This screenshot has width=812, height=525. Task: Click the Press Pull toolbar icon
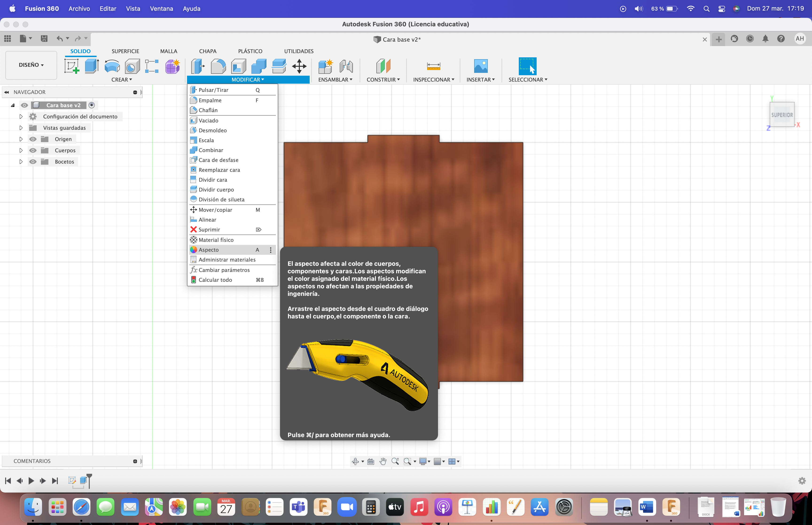[198, 66]
